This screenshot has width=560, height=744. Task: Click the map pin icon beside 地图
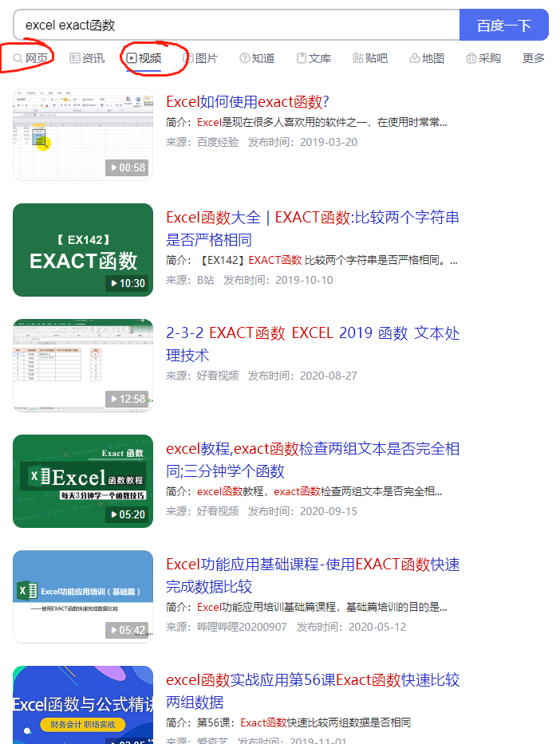(x=415, y=58)
